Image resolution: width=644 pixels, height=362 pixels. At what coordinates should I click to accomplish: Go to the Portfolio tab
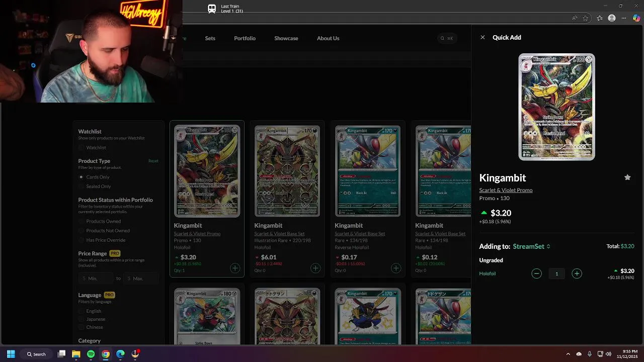click(245, 38)
